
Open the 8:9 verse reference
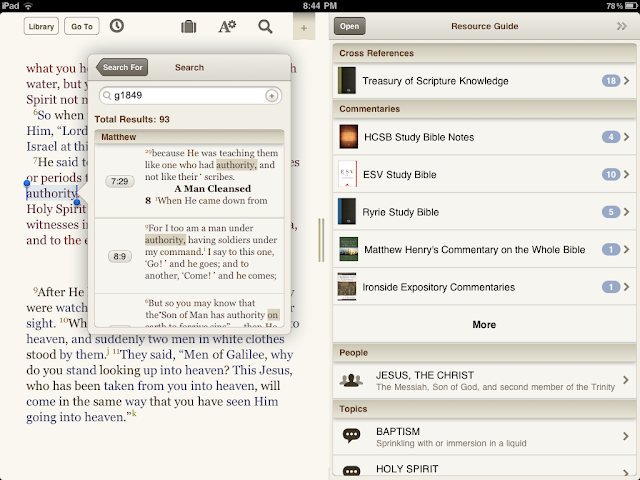pos(120,256)
